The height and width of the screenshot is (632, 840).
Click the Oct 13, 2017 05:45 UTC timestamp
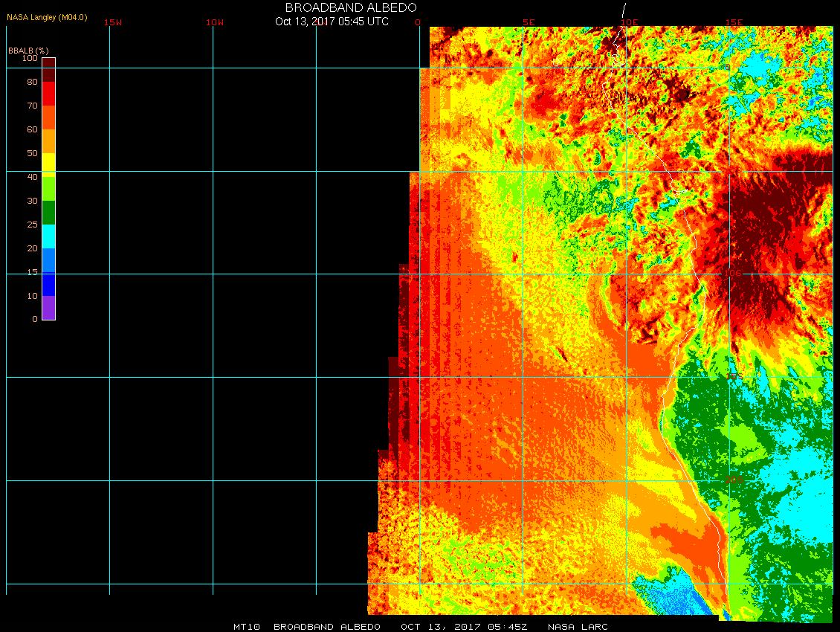332,22
